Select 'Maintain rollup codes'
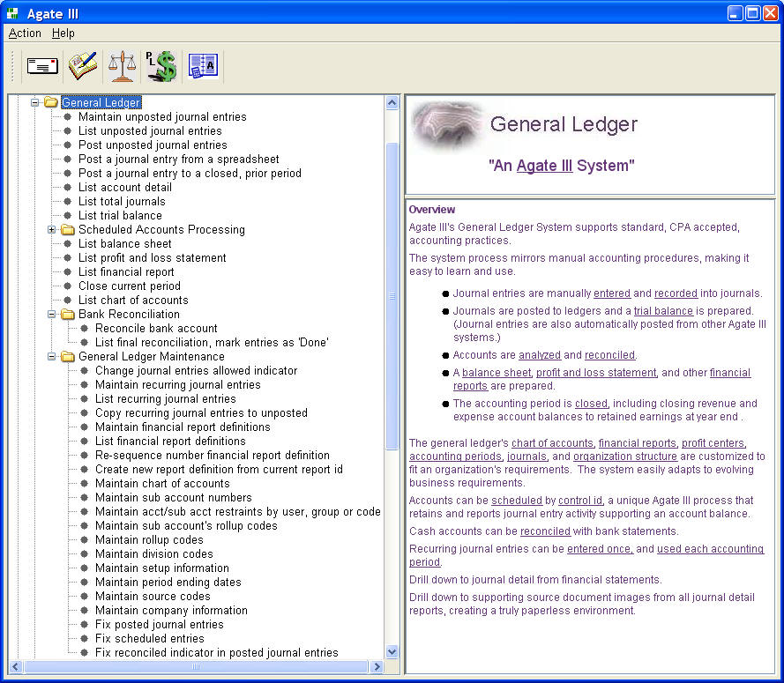This screenshot has height=683, width=784. (149, 540)
